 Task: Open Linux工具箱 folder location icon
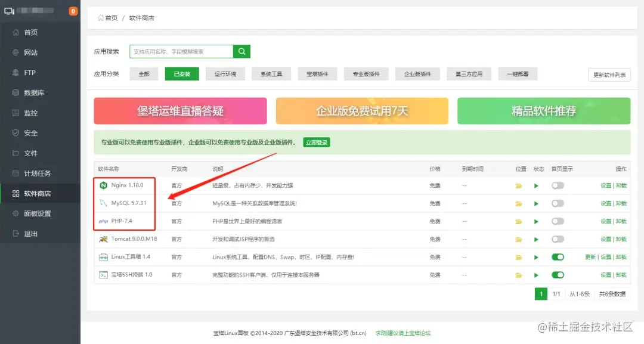pyautogui.click(x=519, y=258)
